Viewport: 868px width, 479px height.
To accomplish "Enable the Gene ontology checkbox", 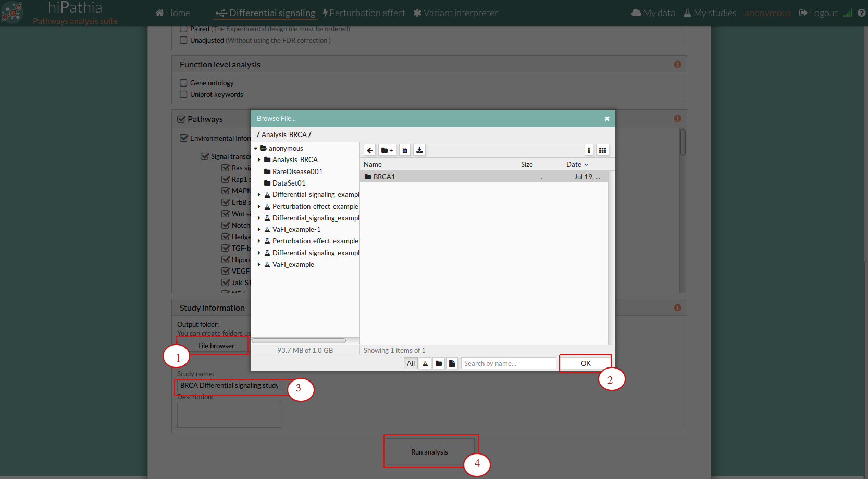I will point(183,83).
